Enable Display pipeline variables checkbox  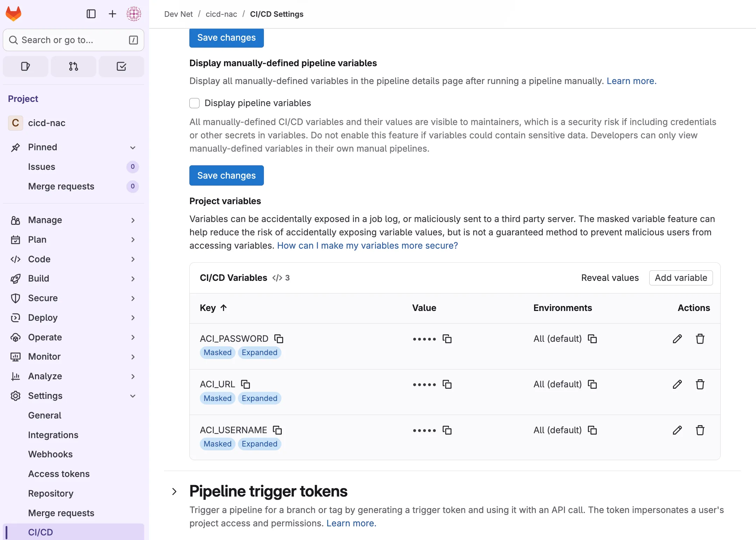pos(194,103)
